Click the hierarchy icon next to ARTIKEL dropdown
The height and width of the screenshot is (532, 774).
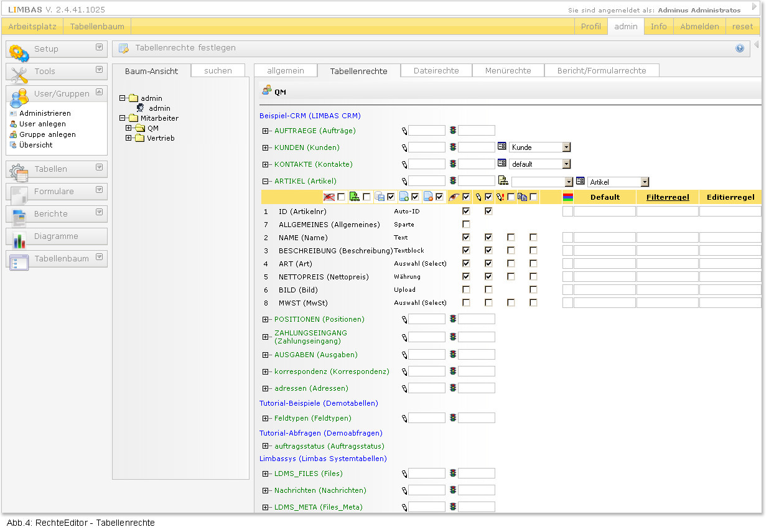pos(503,181)
